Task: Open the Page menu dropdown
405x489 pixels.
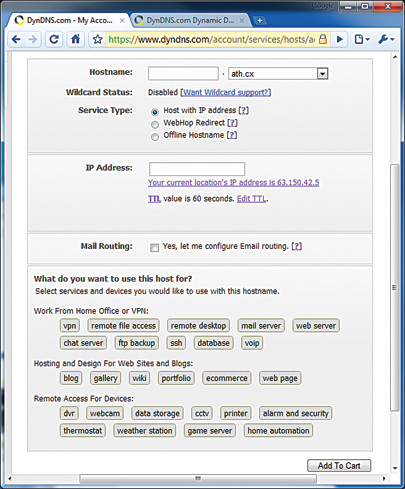Action: tap(362, 39)
